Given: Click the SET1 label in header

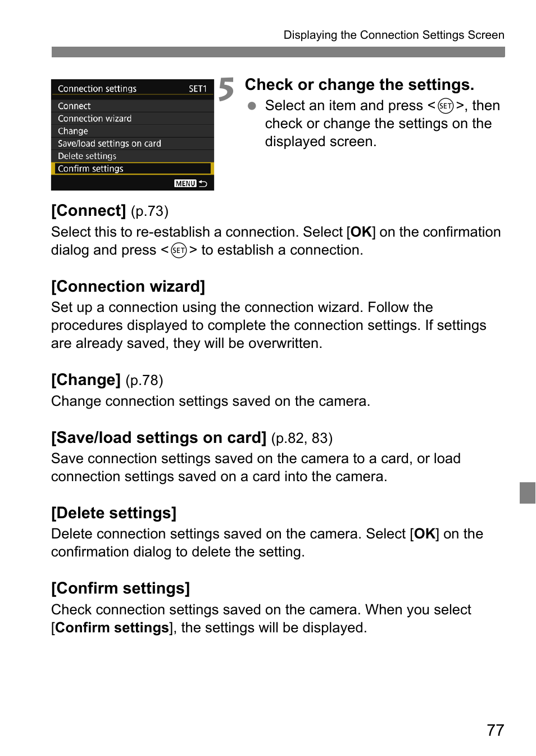Looking at the screenshot, I should [198, 89].
